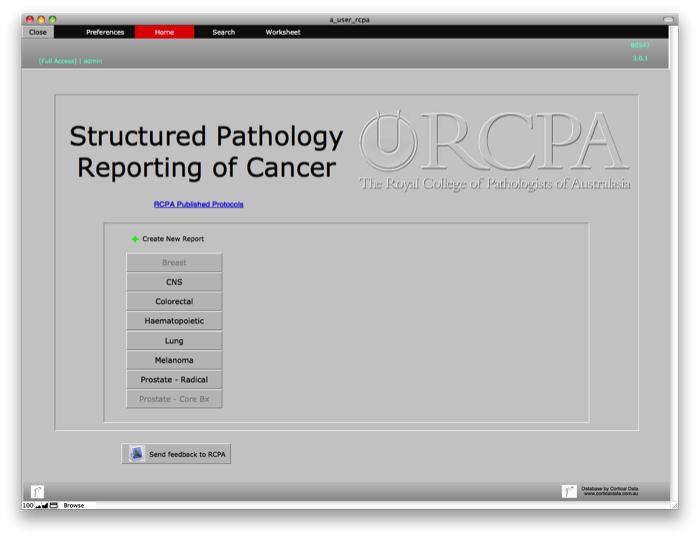Create a new CNS report
The height and width of the screenshot is (539, 700).
[174, 282]
